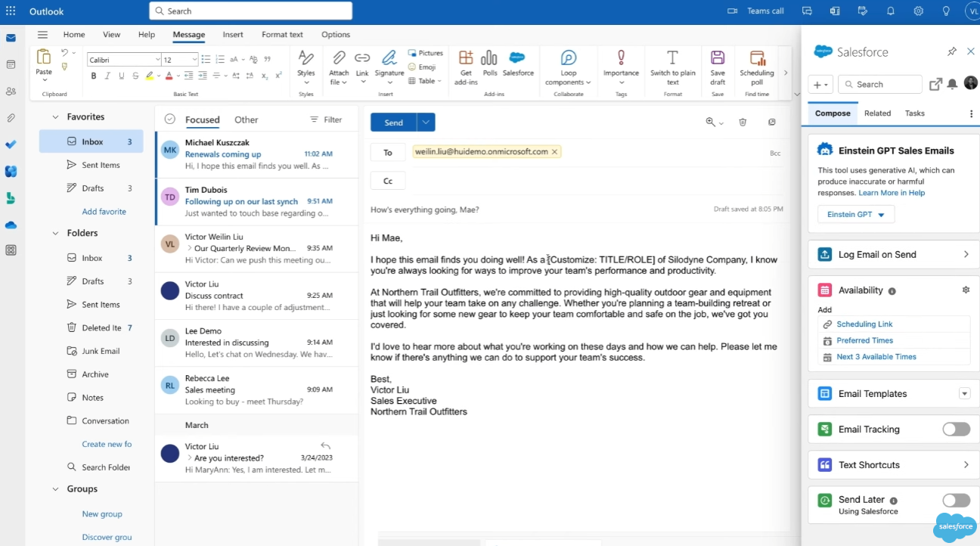The height and width of the screenshot is (546, 980).
Task: Open Salesforce in a new window
Action: (x=935, y=84)
